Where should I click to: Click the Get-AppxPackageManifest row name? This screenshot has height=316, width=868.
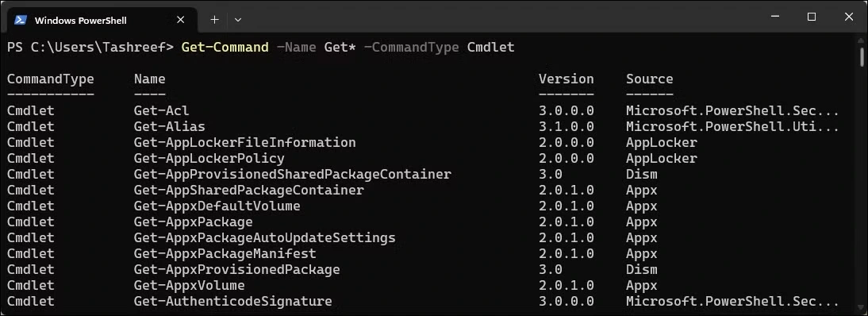pos(225,254)
